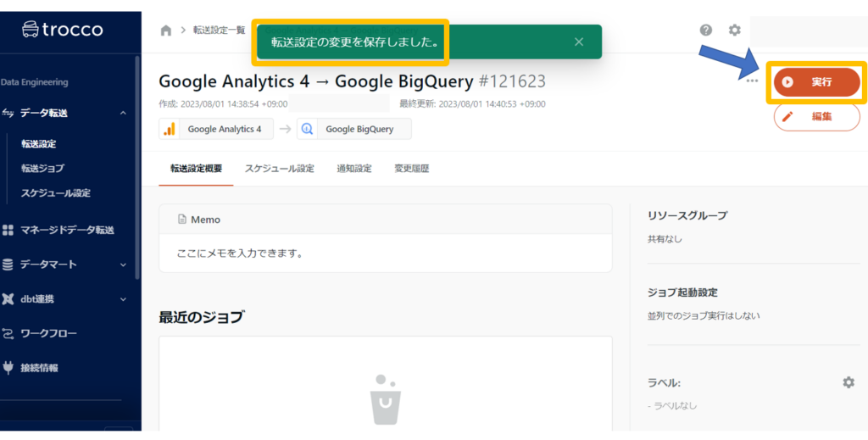This screenshot has height=440, width=868.
Task: Open 転送ジョブ in the sidebar
Action: tap(42, 169)
